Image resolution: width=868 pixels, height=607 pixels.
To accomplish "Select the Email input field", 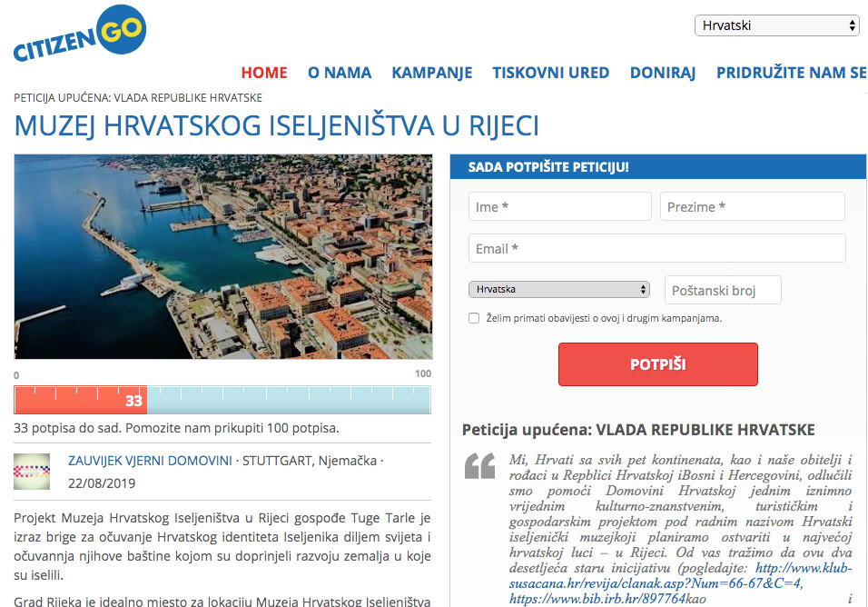I will coord(656,248).
